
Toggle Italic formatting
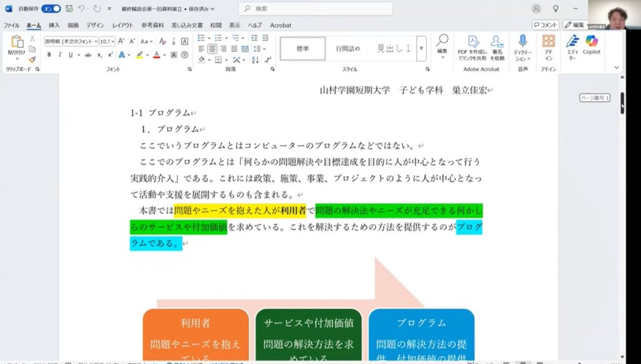click(x=60, y=55)
